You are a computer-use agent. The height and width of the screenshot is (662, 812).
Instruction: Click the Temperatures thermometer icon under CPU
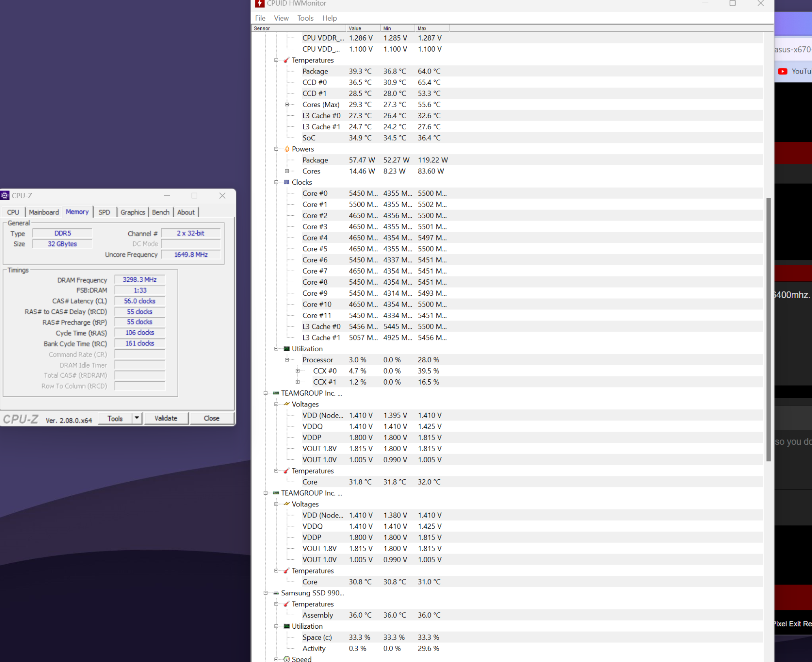(286, 60)
